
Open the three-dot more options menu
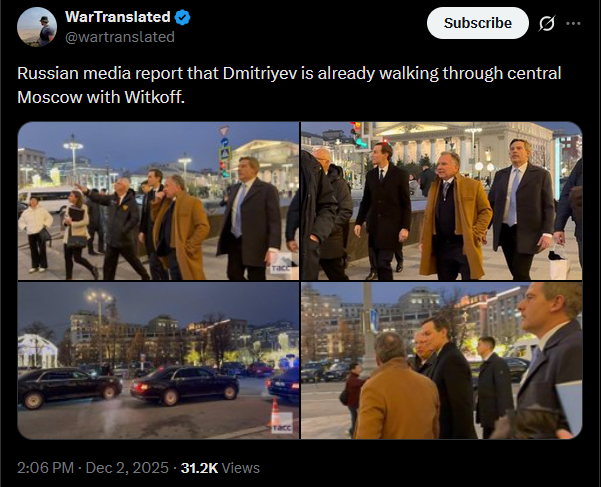tap(573, 23)
